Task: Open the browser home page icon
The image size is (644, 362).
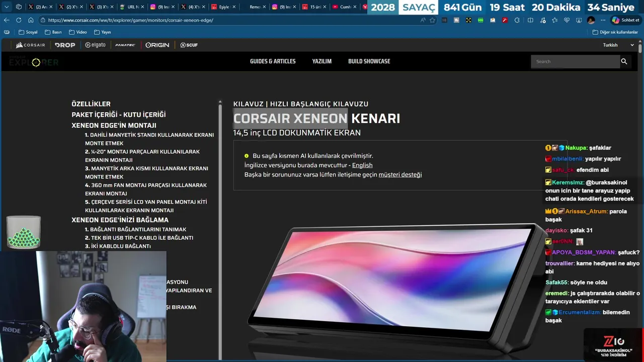Action: click(31, 20)
